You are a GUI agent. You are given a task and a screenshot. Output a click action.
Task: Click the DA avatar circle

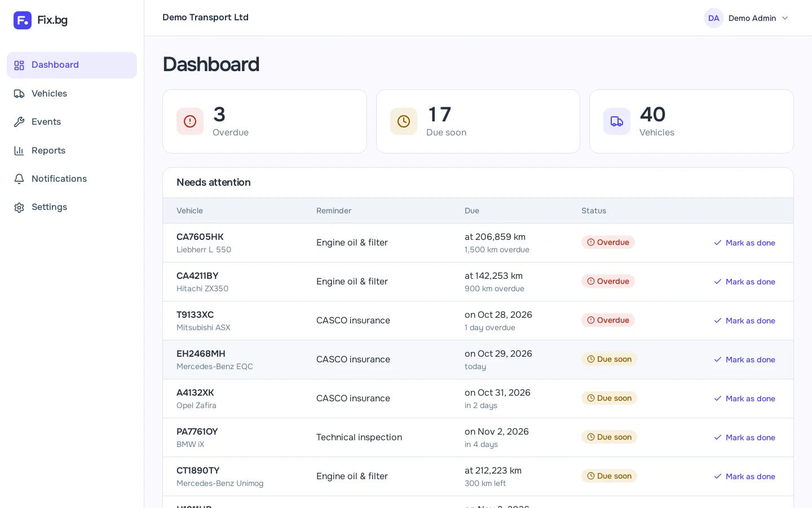coord(714,18)
